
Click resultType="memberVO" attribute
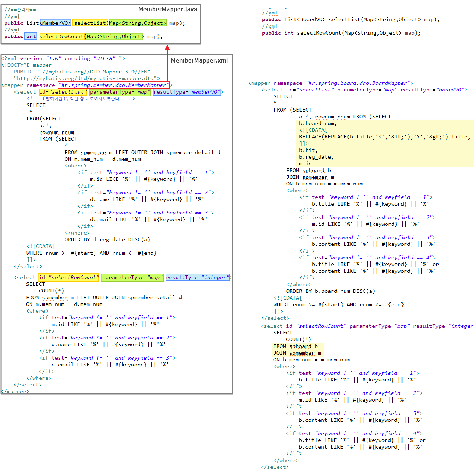(x=187, y=92)
